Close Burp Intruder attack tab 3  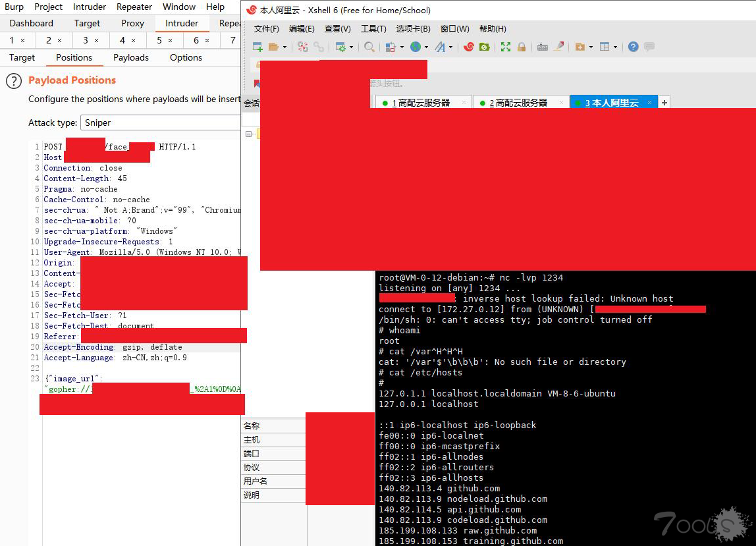pyautogui.click(x=96, y=41)
